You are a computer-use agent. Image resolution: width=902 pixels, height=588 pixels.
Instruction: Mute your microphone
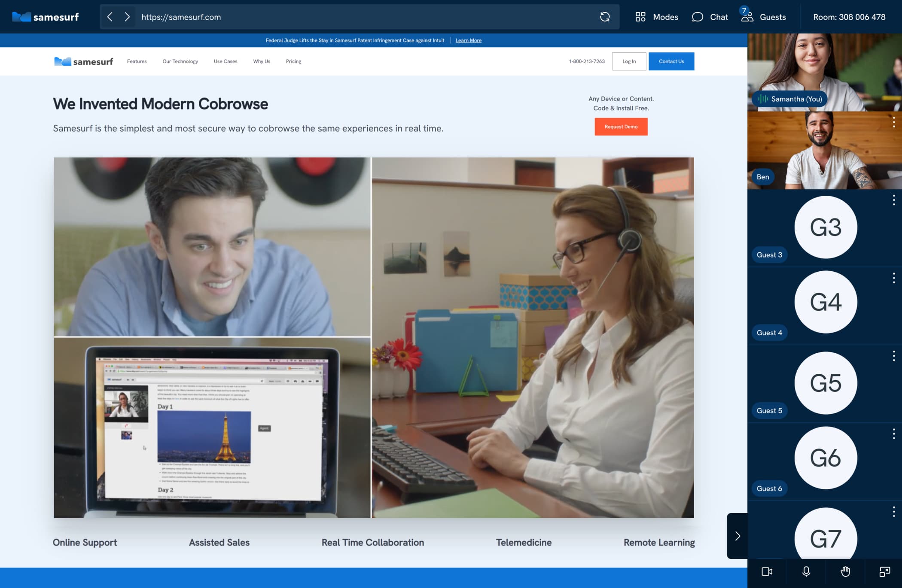point(807,572)
